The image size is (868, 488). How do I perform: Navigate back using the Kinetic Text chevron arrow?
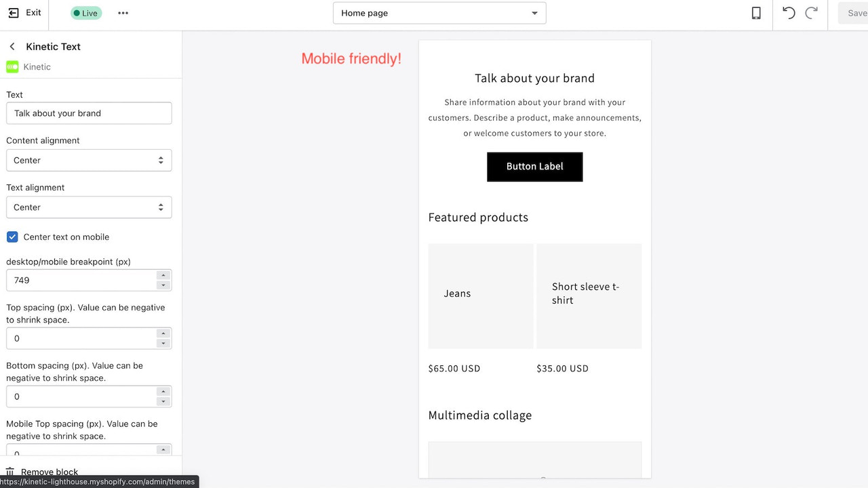(12, 46)
